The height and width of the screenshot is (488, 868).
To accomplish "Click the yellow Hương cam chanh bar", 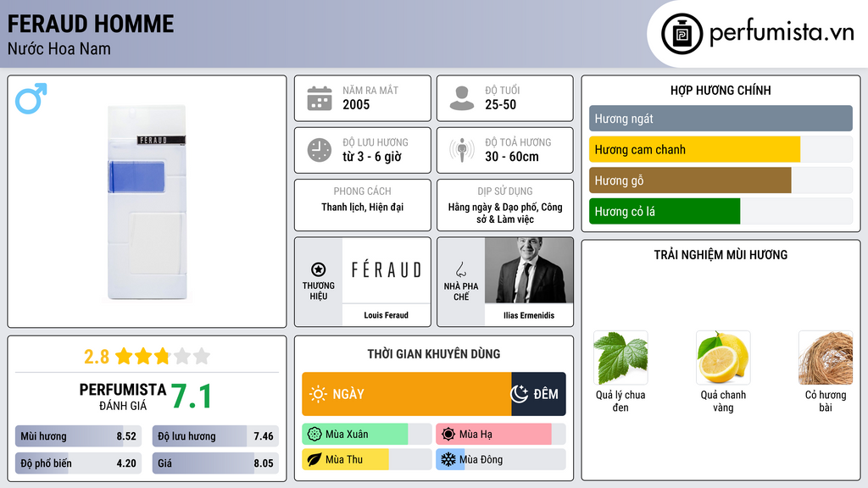I will pos(695,149).
